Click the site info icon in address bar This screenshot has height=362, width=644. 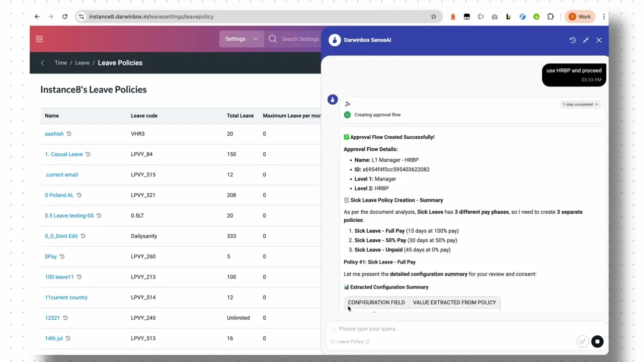(81, 17)
